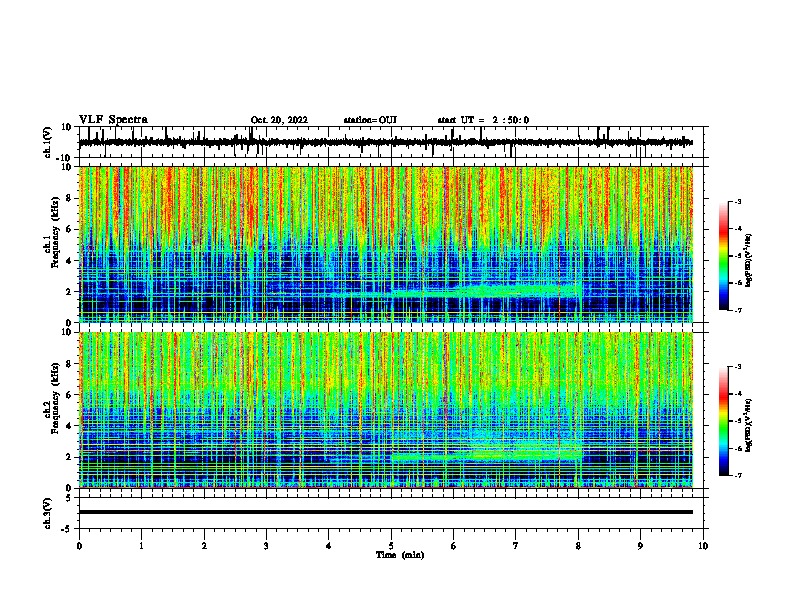Click the ch.1 spectrogram colorbar
This screenshot has height=612, width=792.
[x=723, y=256]
